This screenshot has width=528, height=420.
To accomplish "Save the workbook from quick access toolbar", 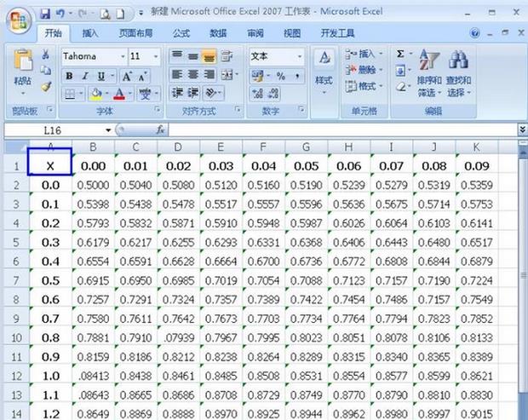I will click(44, 14).
